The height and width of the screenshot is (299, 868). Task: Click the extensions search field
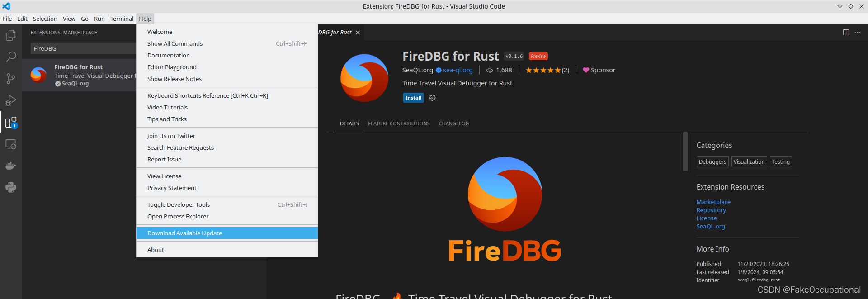[x=83, y=48]
